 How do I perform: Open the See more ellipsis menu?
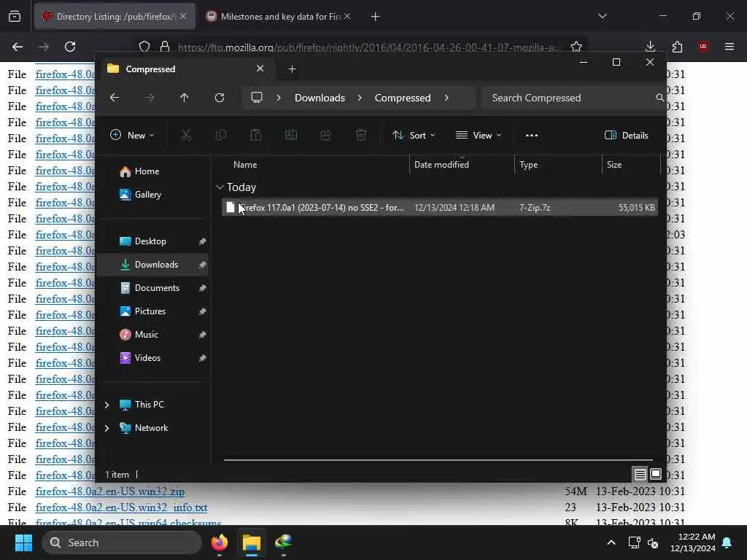(532, 135)
